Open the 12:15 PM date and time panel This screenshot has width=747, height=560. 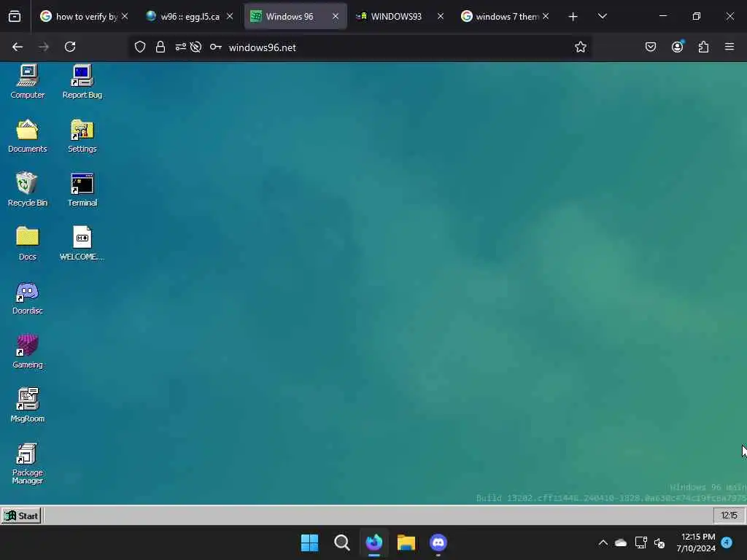pos(696,542)
